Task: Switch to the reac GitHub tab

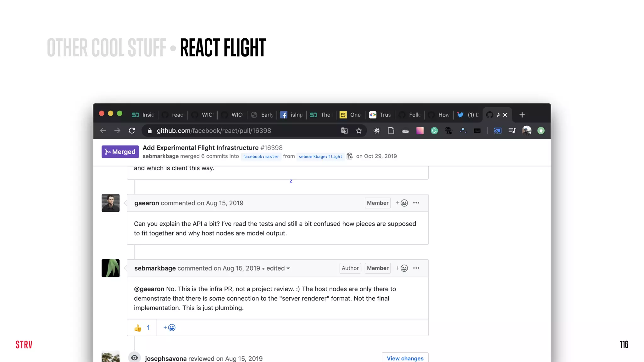Action: pyautogui.click(x=173, y=115)
